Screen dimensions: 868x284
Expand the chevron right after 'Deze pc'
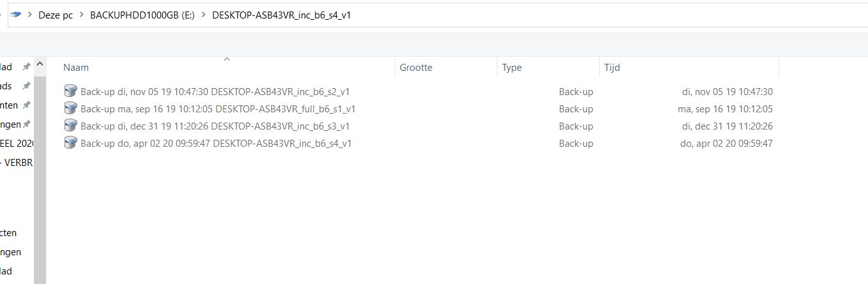(x=82, y=15)
